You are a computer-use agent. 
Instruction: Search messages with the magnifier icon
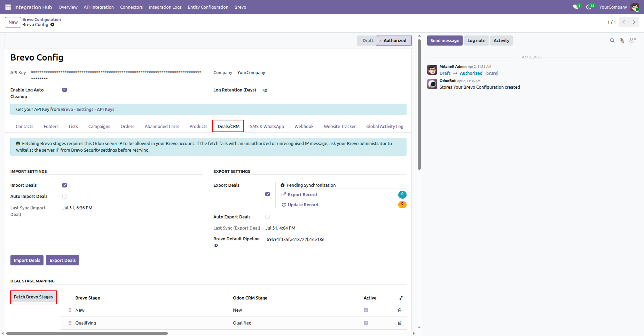pos(612,41)
